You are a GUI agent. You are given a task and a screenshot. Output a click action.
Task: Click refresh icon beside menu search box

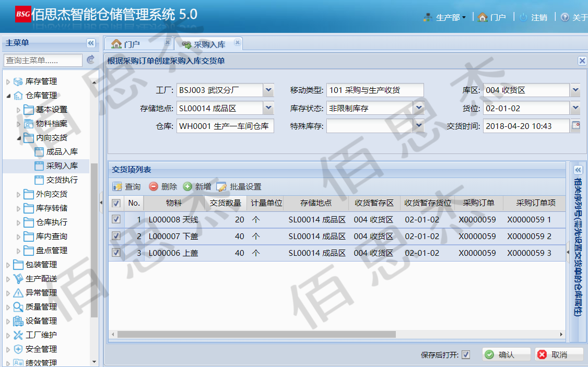91,60
